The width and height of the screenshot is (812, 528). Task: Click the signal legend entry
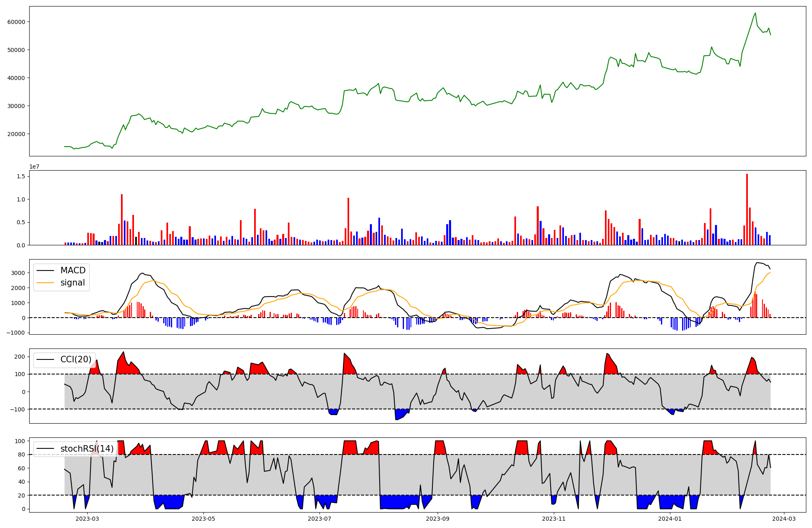click(73, 283)
